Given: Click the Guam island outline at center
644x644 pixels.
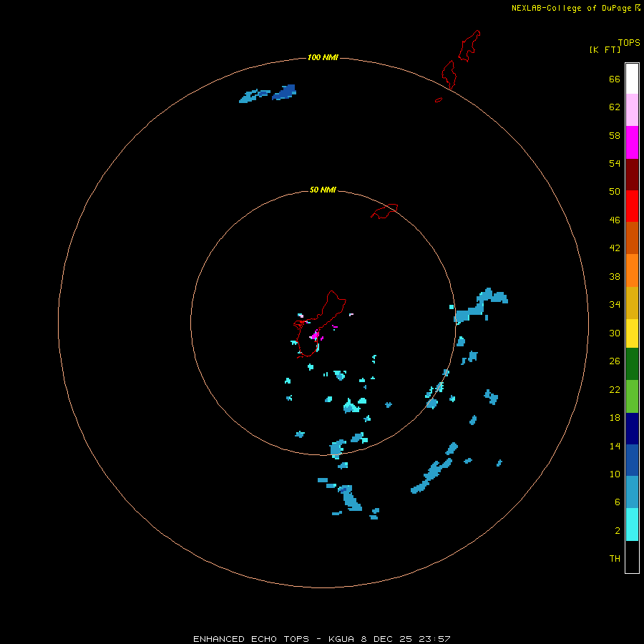Looking at the screenshot, I should tap(319, 324).
